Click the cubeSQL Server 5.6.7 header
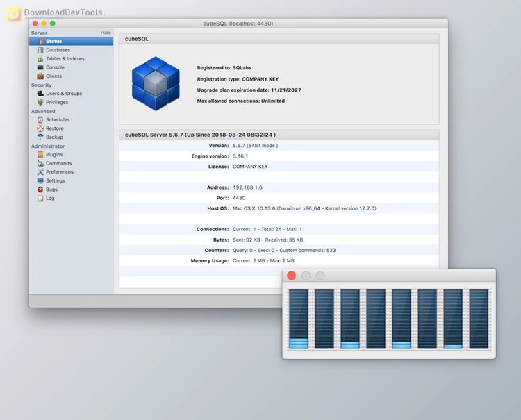Image resolution: width=521 pixels, height=420 pixels. (200, 135)
